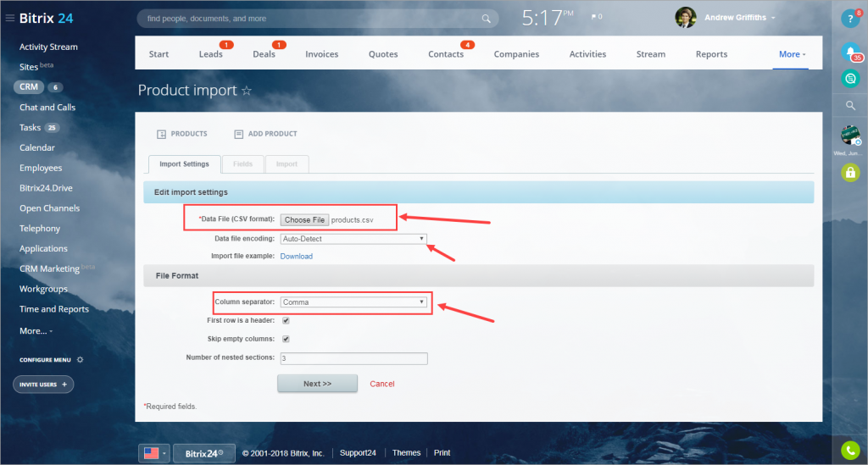Image resolution: width=868 pixels, height=465 pixels.
Task: Open the Reports tab
Action: point(711,54)
